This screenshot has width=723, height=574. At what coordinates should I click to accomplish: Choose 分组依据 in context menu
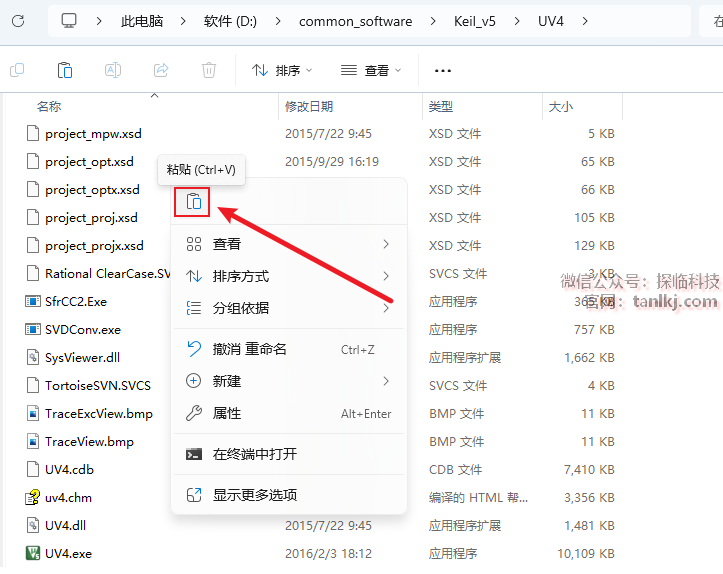coord(289,308)
